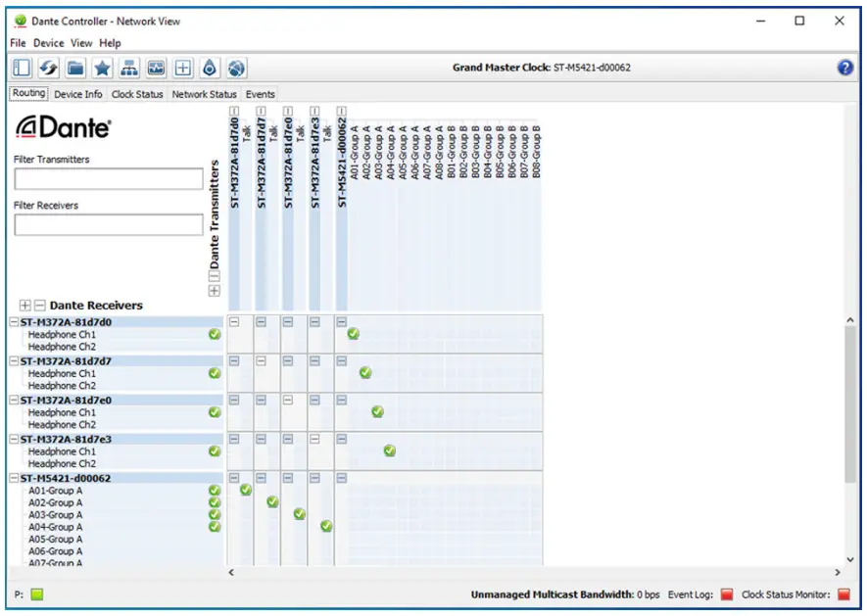Toggle subscription of ST-M372A-81d7d0 Headphone Ch1 to A01-Group A
This screenshot has height=616, width=867.
[x=353, y=334]
